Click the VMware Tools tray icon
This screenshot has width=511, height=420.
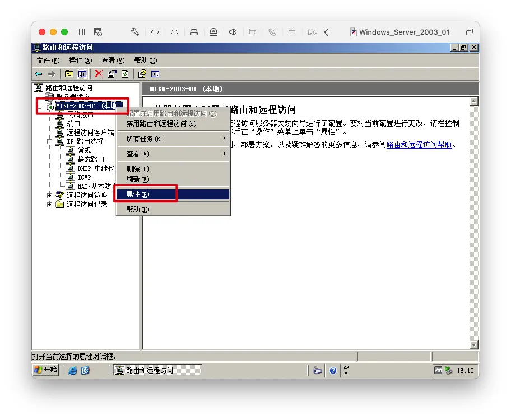click(438, 371)
